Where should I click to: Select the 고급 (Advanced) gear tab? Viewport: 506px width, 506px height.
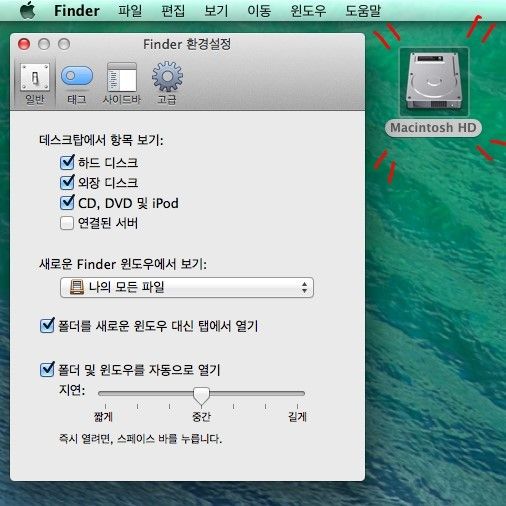pos(167,84)
